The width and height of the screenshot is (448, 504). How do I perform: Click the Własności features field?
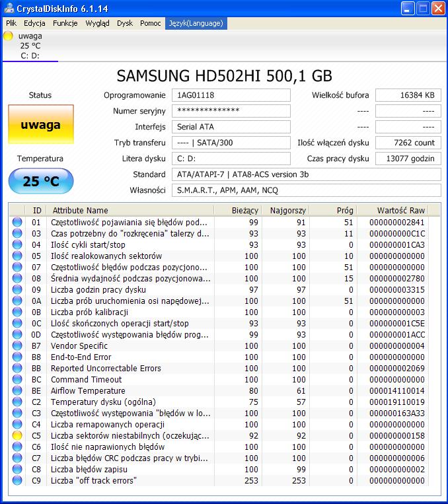306,190
